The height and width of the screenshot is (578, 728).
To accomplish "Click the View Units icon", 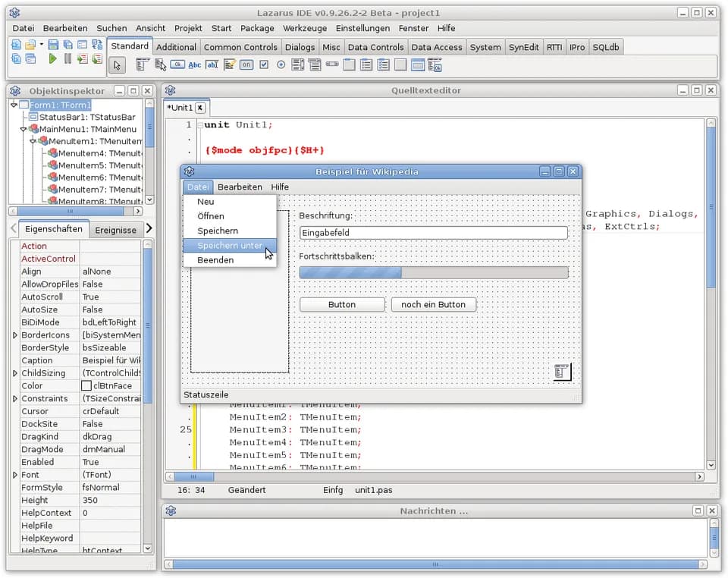I will (16, 59).
